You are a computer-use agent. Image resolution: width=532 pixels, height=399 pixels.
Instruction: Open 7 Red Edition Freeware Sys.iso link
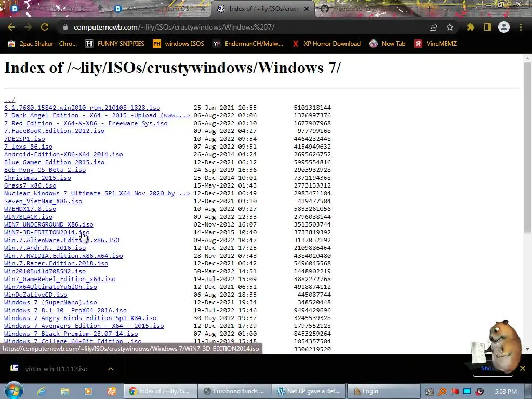click(x=86, y=123)
